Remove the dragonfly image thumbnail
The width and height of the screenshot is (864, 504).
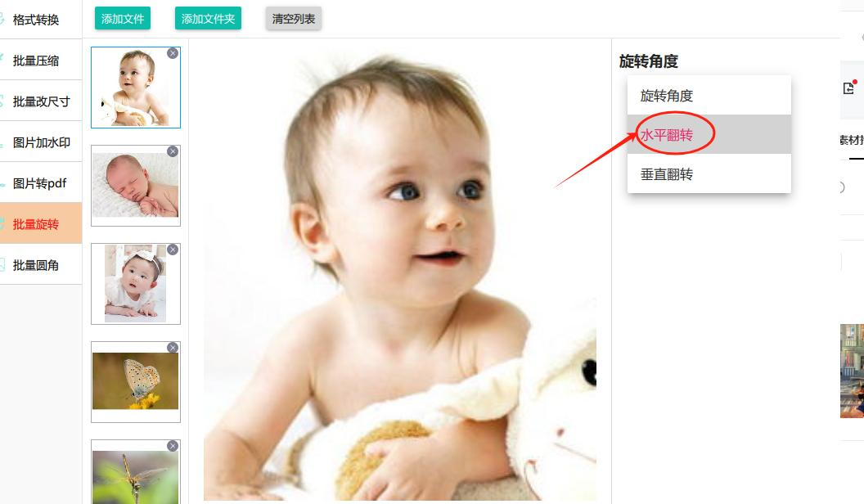point(173,446)
